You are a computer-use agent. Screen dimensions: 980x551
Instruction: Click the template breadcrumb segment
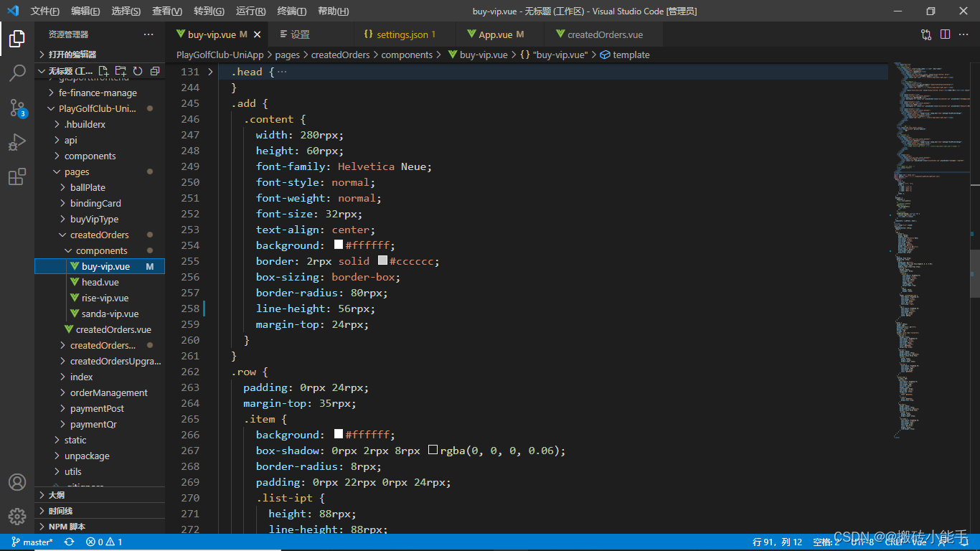coord(625,55)
